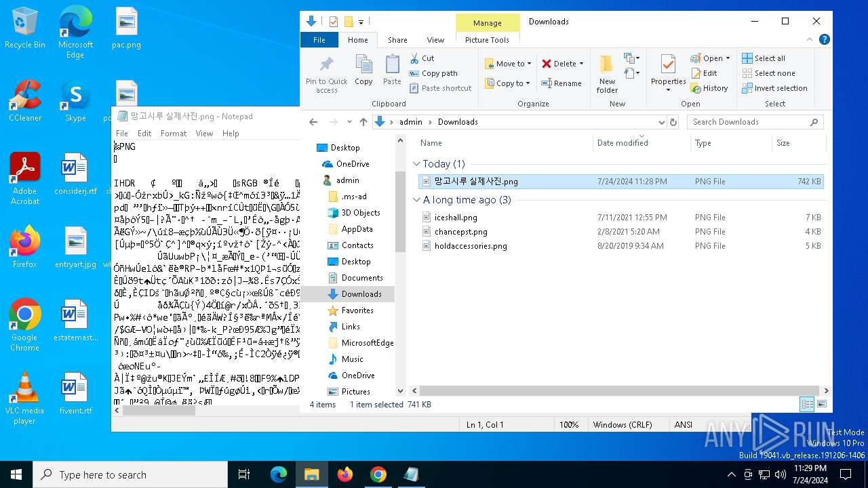The image size is (868, 488).
Task: Open the notification center
Action: point(846,474)
